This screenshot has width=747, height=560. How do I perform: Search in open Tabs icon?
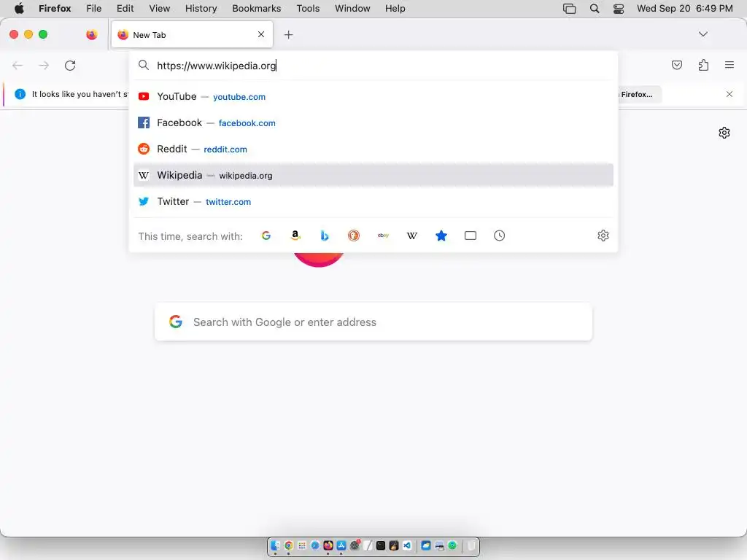(471, 236)
